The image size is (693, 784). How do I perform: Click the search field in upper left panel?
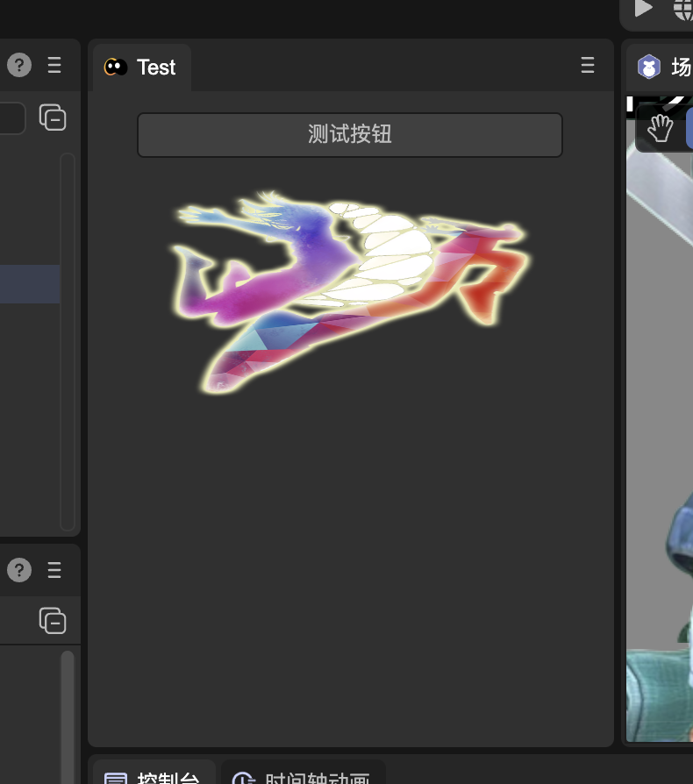pos(11,118)
